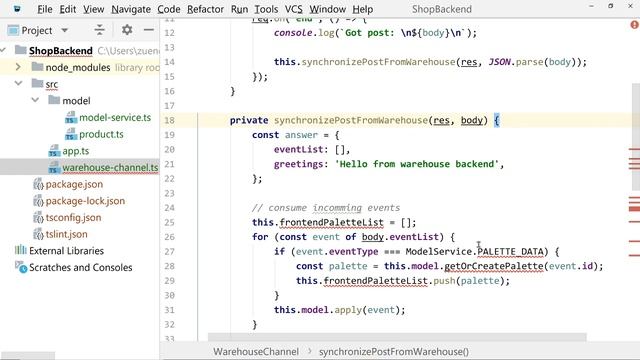Open Project panel settings gear

[x=127, y=30]
